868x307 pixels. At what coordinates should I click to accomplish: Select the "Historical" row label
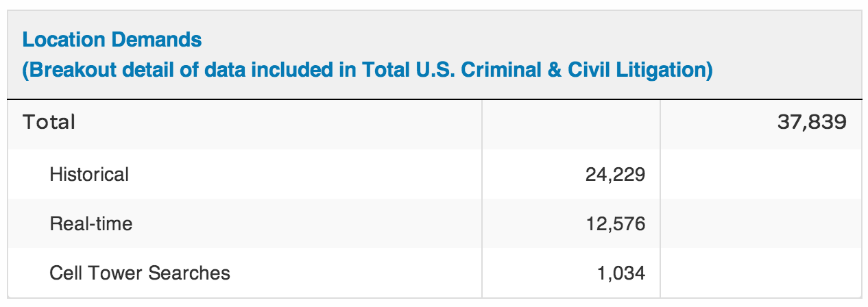coord(89,174)
